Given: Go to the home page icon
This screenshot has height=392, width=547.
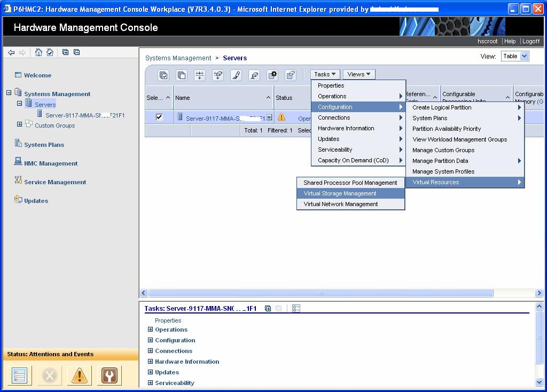Looking at the screenshot, I should pos(38,52).
